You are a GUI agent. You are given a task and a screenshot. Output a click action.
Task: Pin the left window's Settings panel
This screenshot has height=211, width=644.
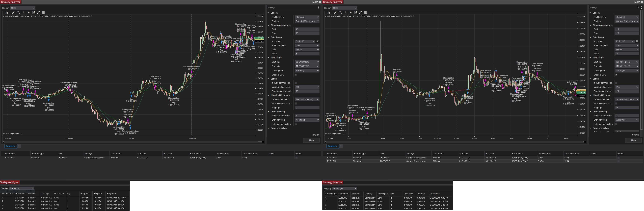coord(318,8)
